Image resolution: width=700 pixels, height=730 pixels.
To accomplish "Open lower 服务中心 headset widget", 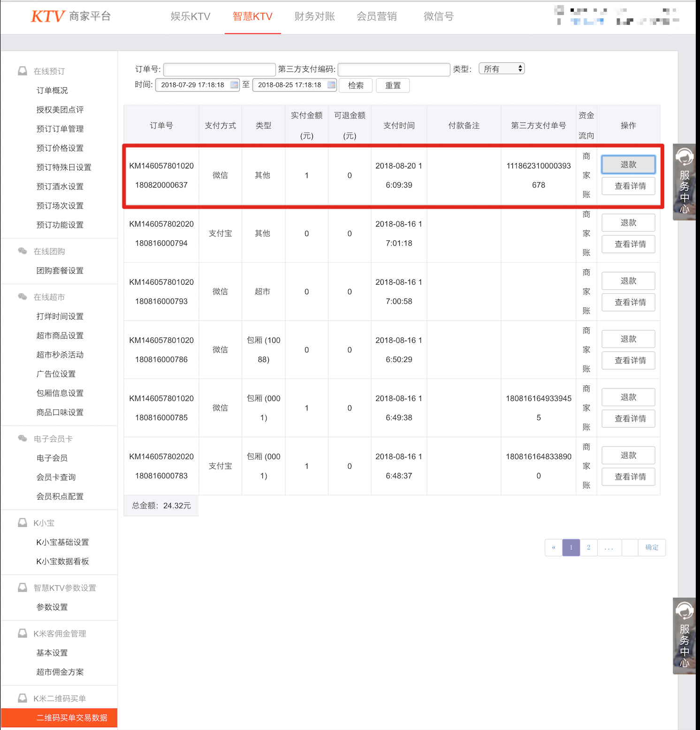I will (x=685, y=636).
